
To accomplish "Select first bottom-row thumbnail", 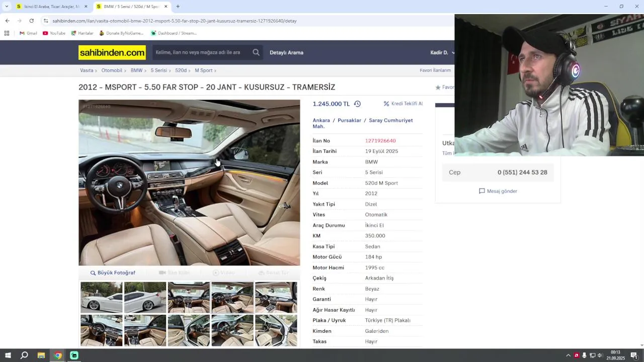I will pos(101,330).
